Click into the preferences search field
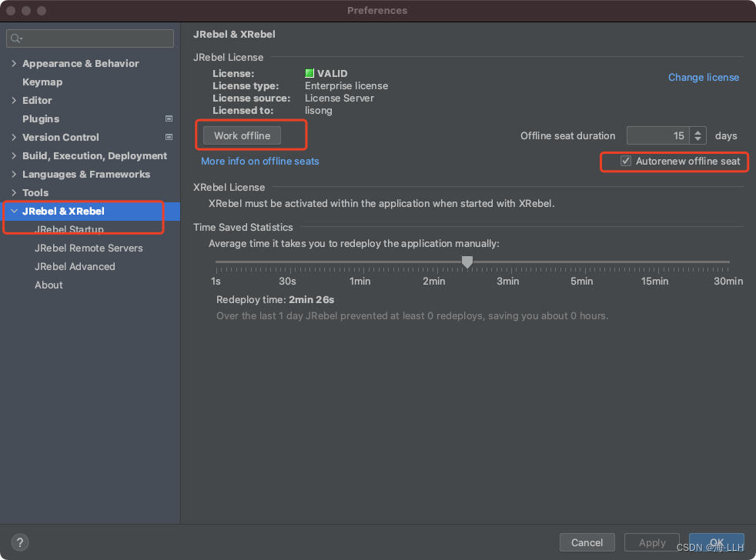Screen dimensions: 756x560 tap(90, 38)
